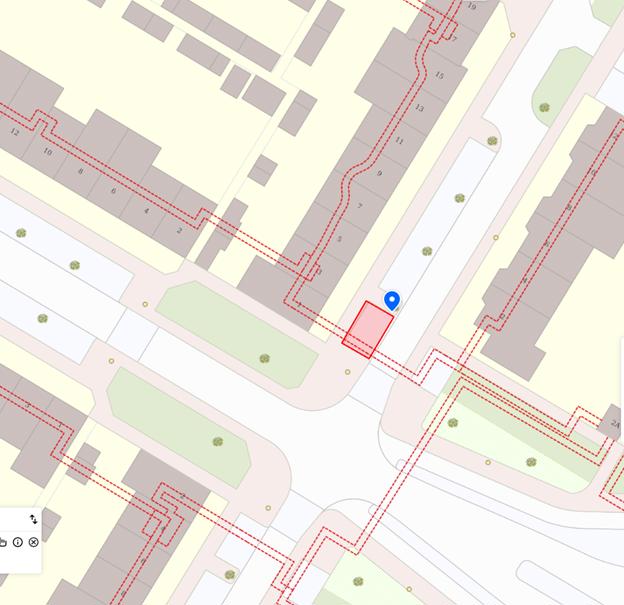Click building labeled 7 on the right row

point(360,206)
